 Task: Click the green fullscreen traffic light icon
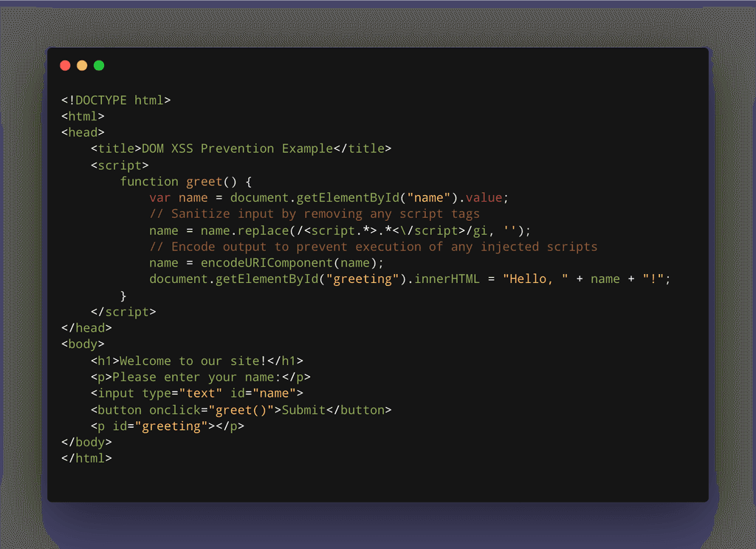98,65
